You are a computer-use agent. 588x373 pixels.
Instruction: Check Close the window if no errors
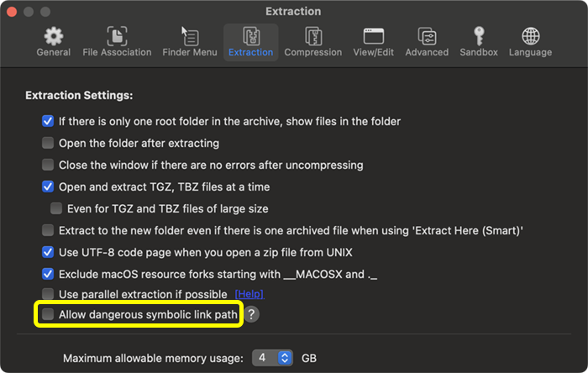click(x=49, y=165)
